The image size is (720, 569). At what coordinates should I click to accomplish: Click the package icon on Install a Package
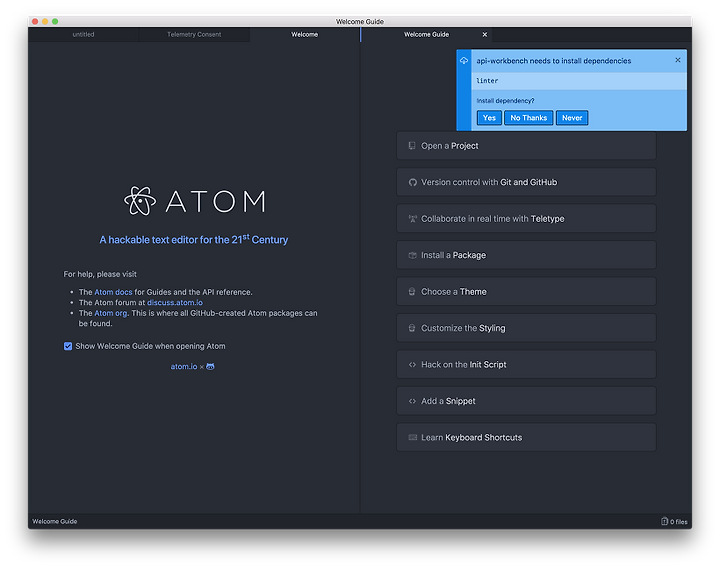412,255
